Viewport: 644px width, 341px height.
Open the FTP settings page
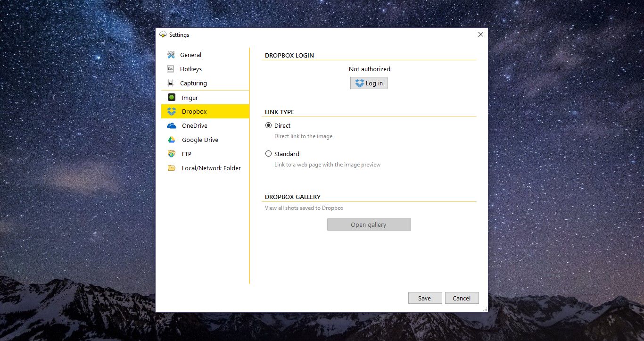click(205, 154)
